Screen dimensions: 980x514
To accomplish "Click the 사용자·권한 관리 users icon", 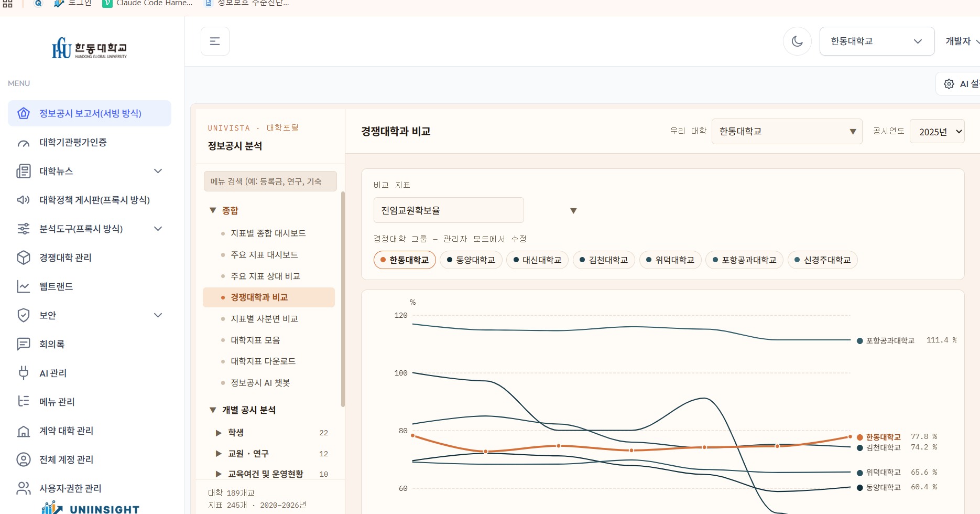I will point(24,488).
